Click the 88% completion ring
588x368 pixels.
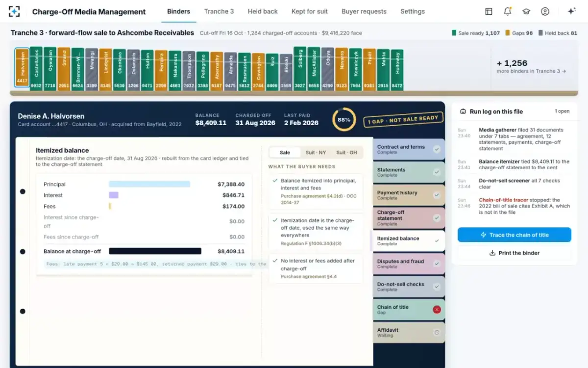click(344, 119)
